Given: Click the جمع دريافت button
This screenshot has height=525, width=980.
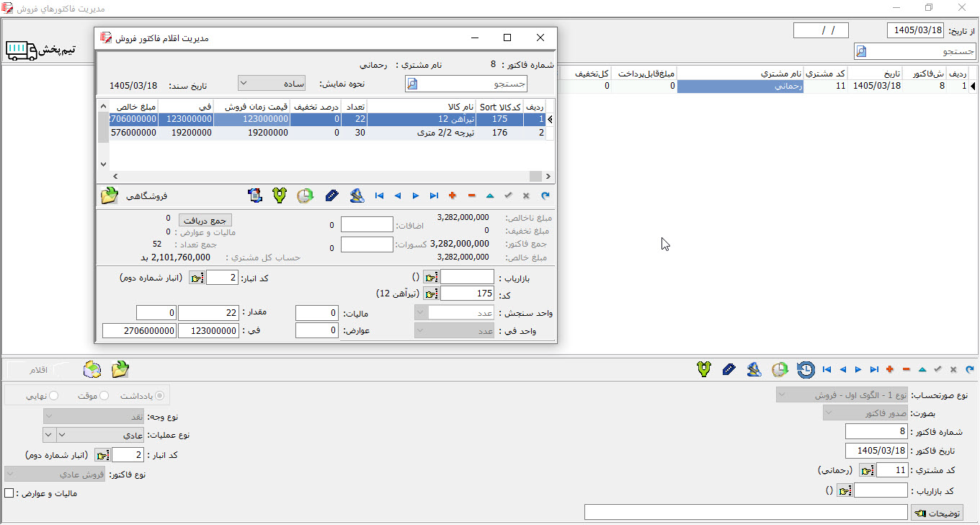Looking at the screenshot, I should [x=205, y=220].
